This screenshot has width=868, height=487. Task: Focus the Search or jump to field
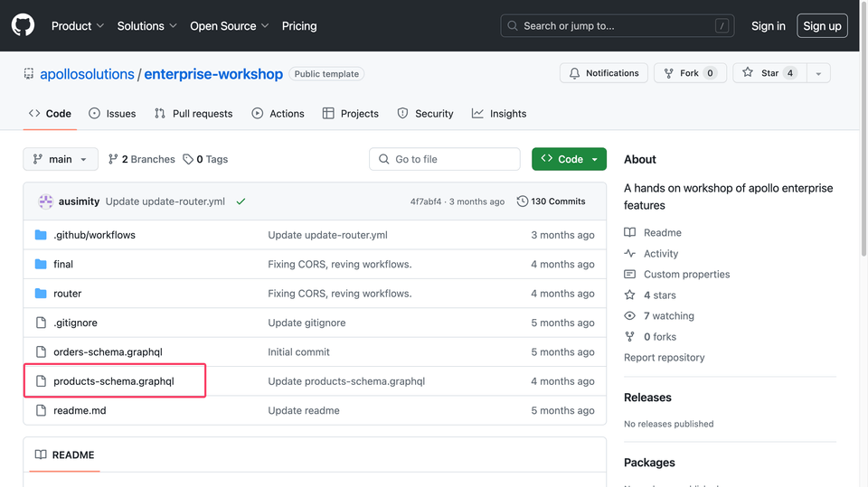click(x=618, y=26)
